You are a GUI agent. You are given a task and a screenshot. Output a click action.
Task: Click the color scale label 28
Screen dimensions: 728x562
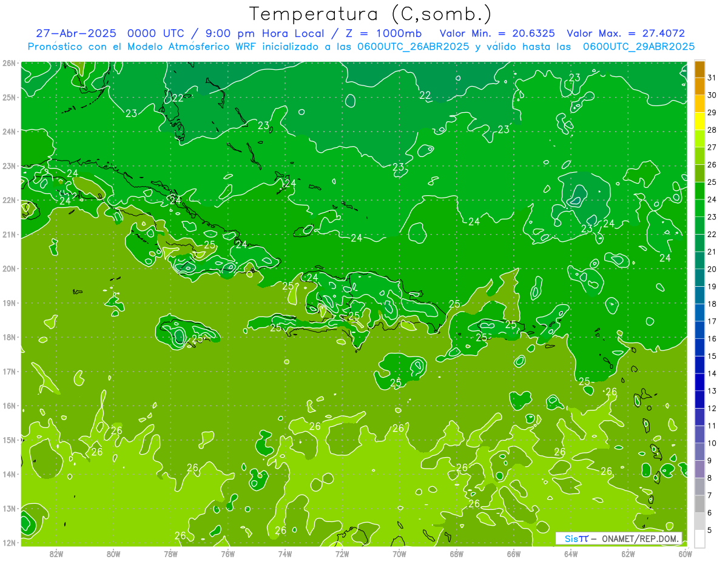point(712,130)
